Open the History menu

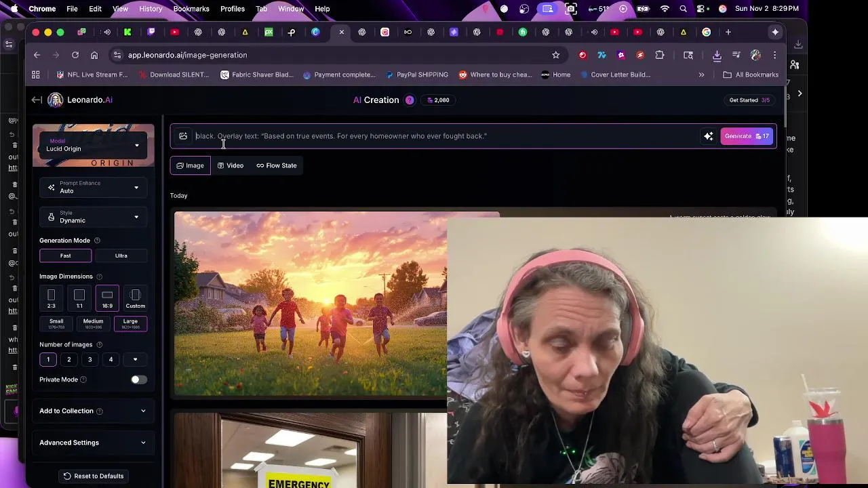pyautogui.click(x=151, y=9)
